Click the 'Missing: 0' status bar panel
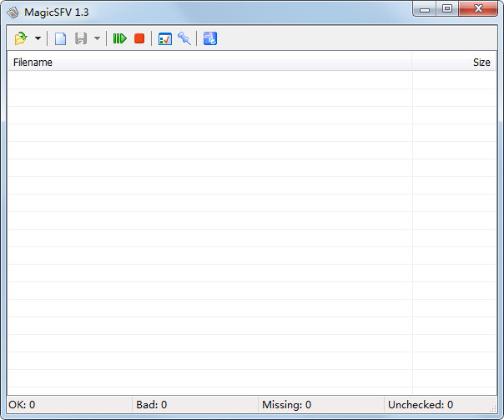 pyautogui.click(x=320, y=405)
